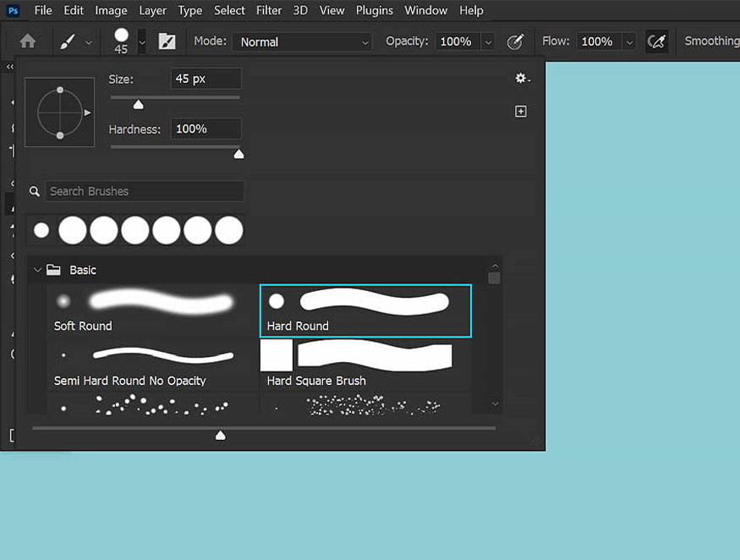Go to the Home screen icon

[28, 41]
